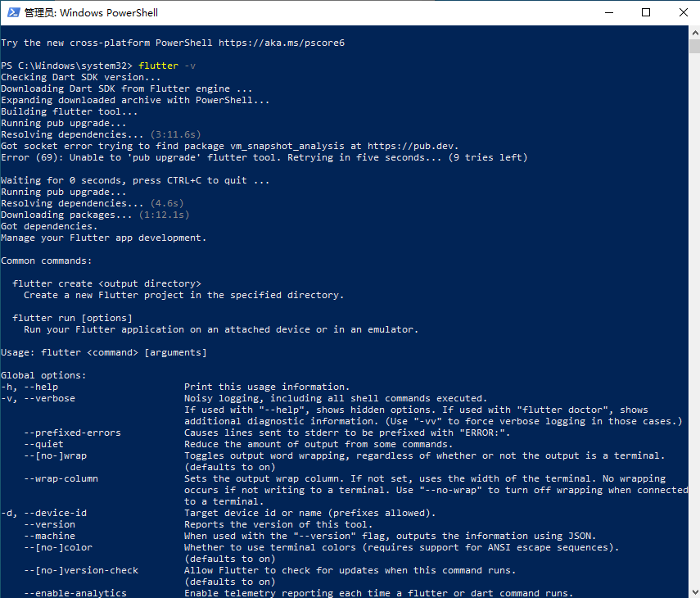Screen dimensions: 700x598
Task: Click the "(4.6s)" timing value
Action: (167, 203)
